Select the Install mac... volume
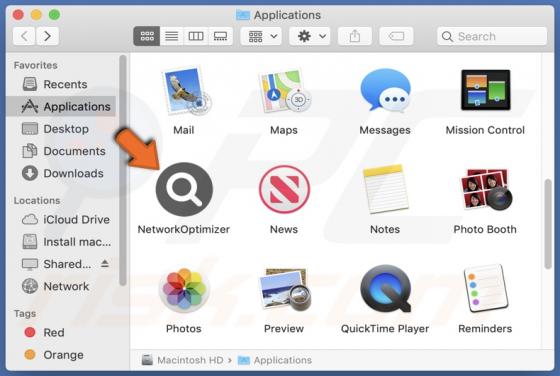560x376 pixels. tap(61, 242)
